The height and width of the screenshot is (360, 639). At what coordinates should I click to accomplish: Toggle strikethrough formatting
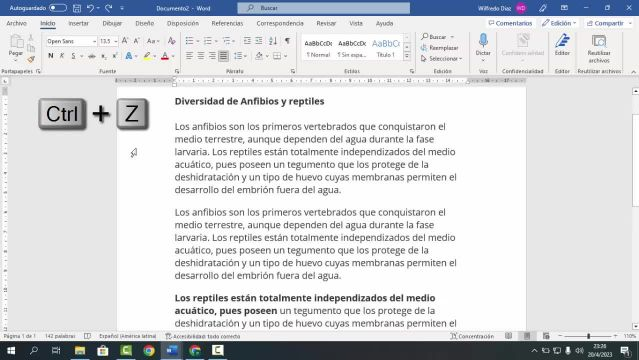92,56
